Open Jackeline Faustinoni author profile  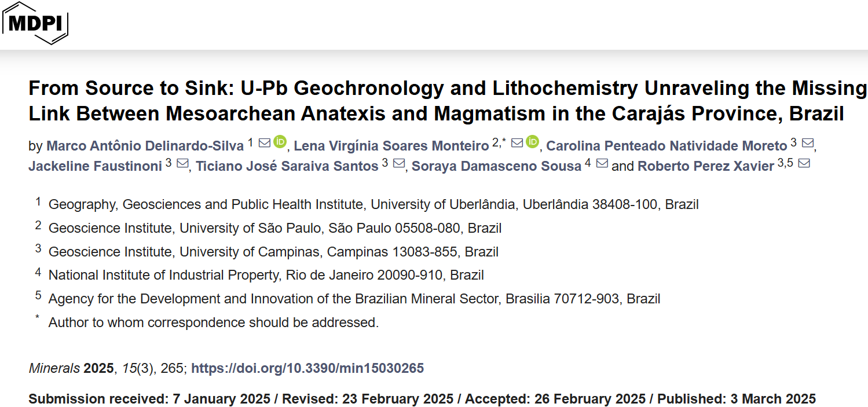(95, 167)
